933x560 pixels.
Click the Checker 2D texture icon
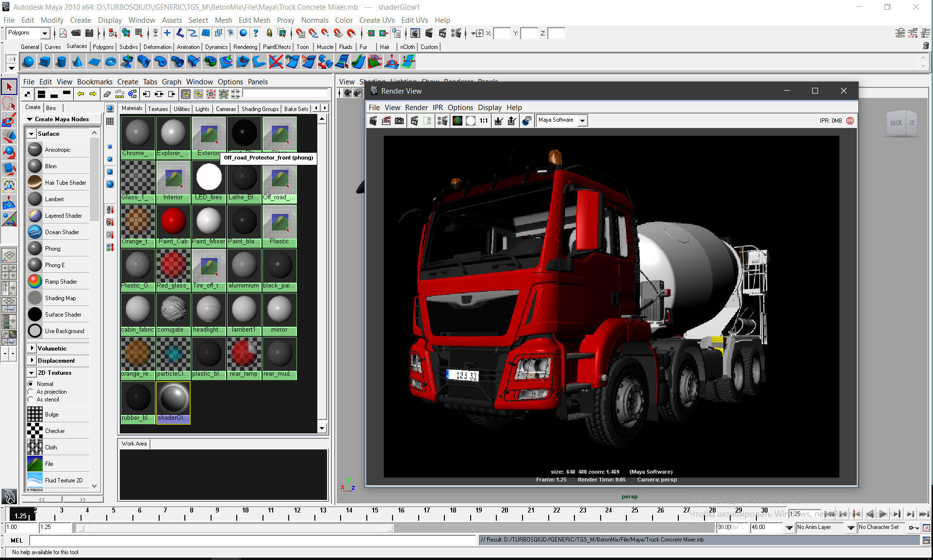[x=35, y=431]
